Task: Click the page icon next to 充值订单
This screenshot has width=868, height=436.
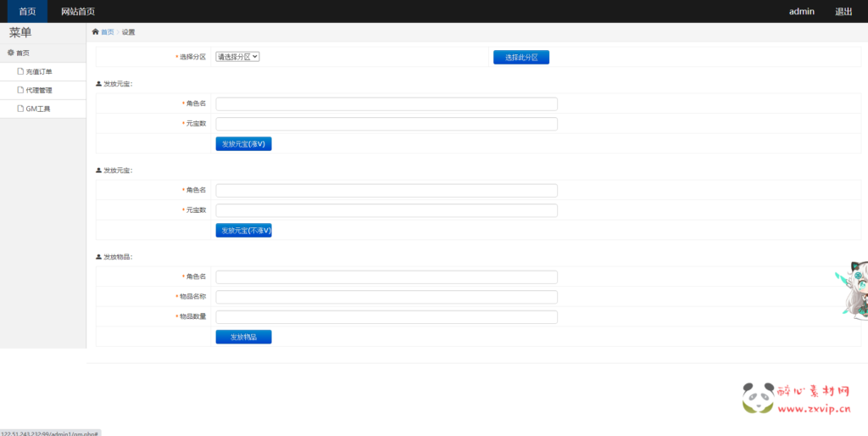Action: [x=20, y=71]
